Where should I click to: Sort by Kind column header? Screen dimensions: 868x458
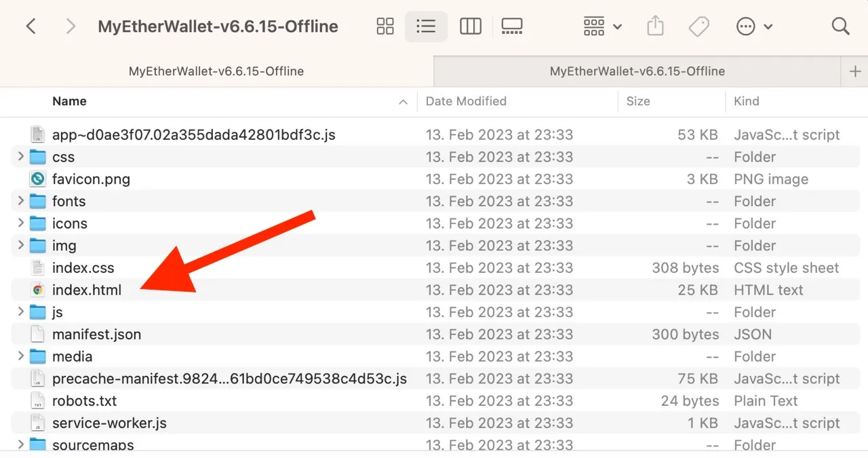coord(747,101)
